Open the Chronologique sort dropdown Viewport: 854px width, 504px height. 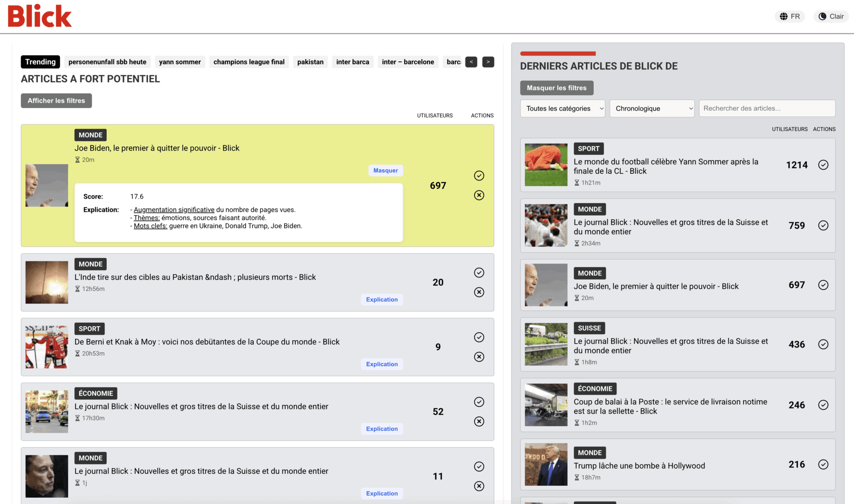point(652,108)
